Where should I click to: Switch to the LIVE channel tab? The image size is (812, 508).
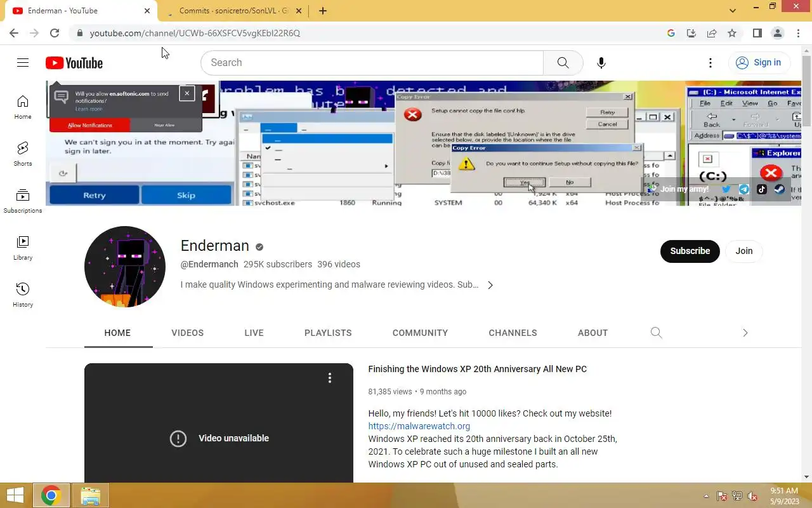click(254, 333)
